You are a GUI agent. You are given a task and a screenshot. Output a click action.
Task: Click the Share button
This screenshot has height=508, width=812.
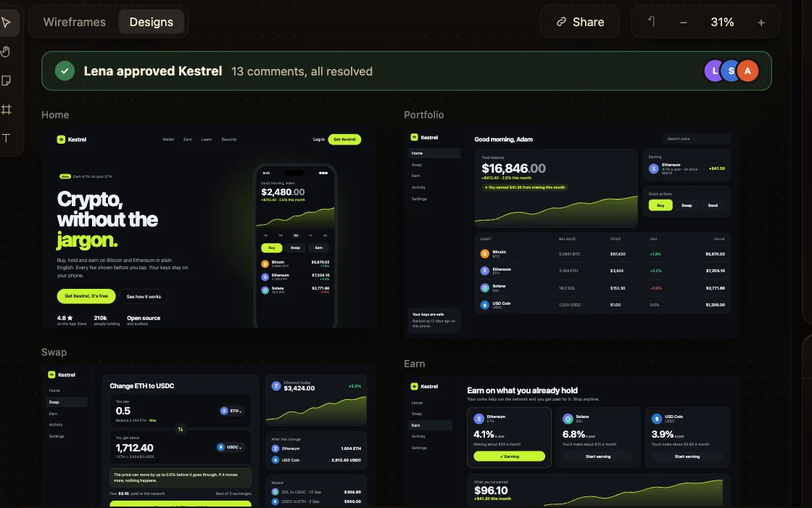(x=581, y=22)
